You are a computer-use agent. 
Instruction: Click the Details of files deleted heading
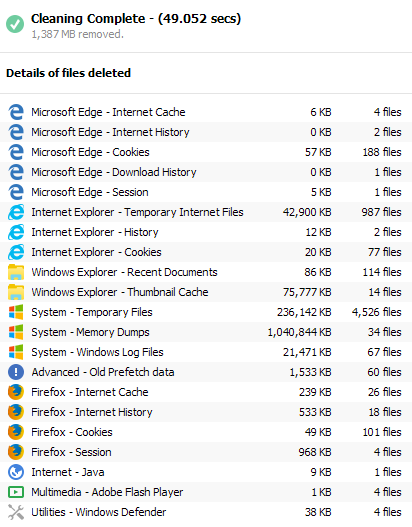click(69, 73)
